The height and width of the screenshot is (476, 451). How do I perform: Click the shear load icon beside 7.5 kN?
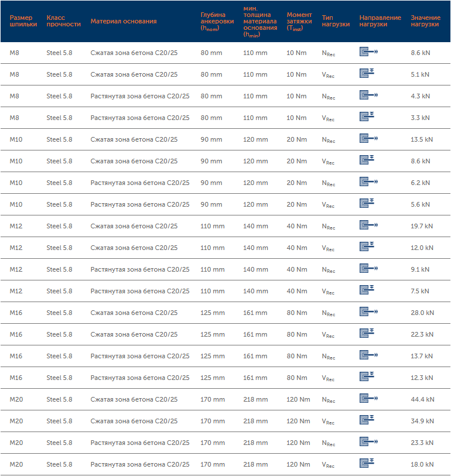[367, 291]
